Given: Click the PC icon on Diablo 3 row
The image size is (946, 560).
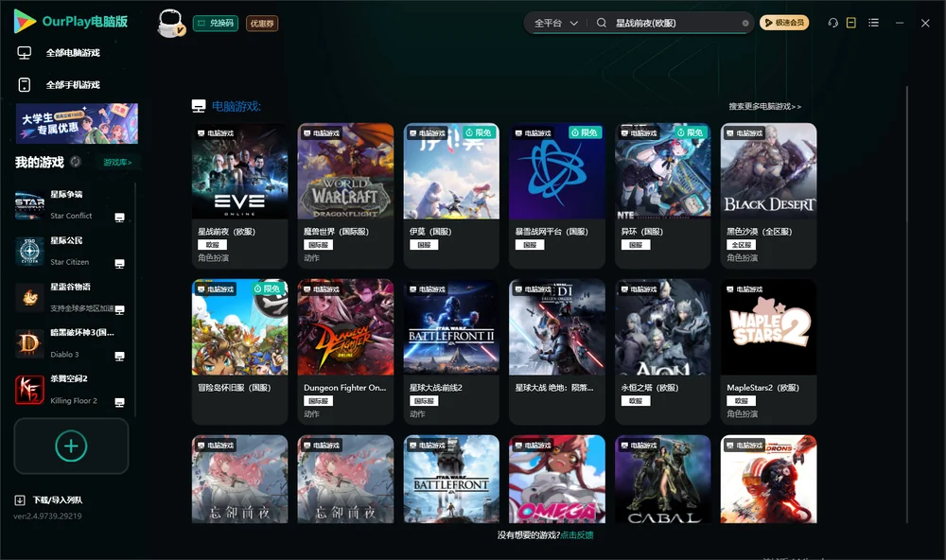Looking at the screenshot, I should [x=119, y=356].
